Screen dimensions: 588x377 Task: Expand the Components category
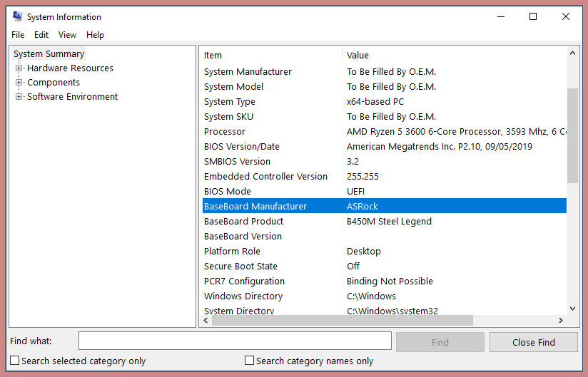19,83
